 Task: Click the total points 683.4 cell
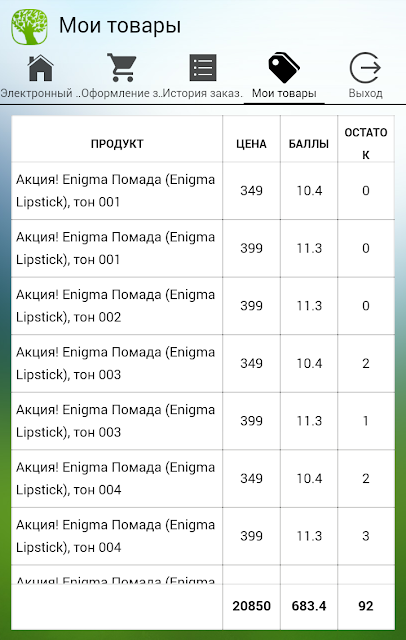click(309, 606)
